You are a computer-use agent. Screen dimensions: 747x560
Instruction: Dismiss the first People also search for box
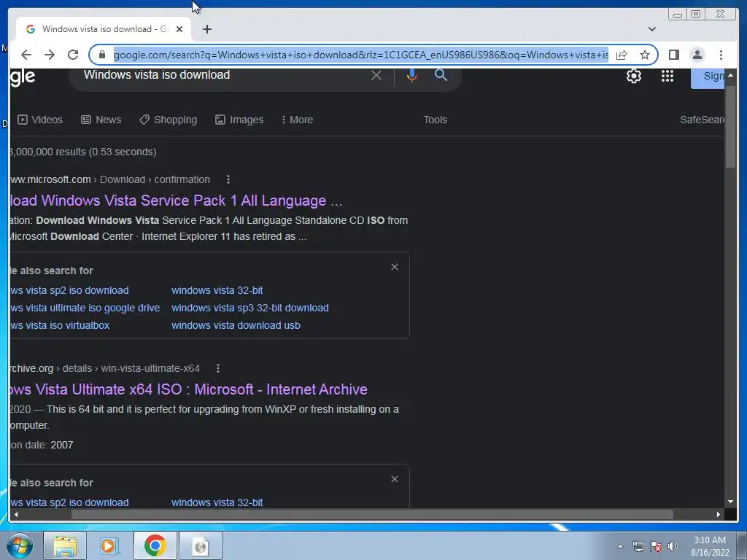click(395, 267)
